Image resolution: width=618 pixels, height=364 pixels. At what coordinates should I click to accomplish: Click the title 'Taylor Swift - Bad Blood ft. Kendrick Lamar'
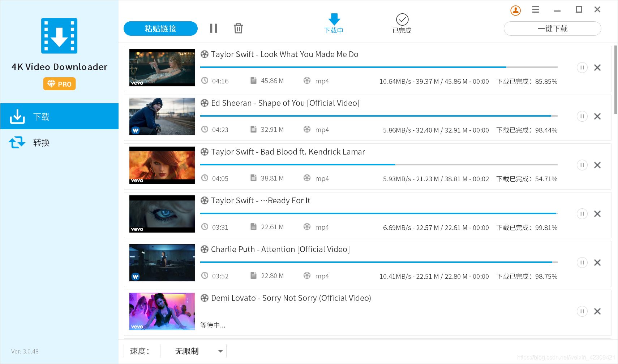point(288,152)
